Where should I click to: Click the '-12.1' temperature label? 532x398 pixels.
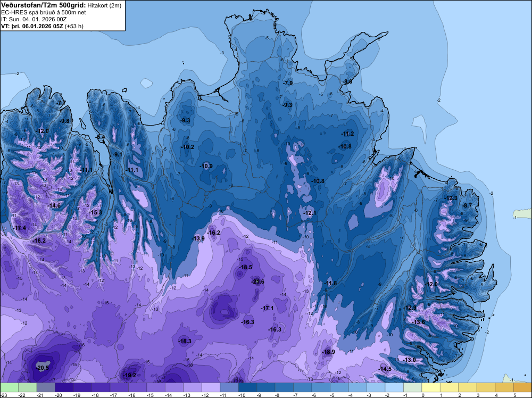tap(310, 213)
